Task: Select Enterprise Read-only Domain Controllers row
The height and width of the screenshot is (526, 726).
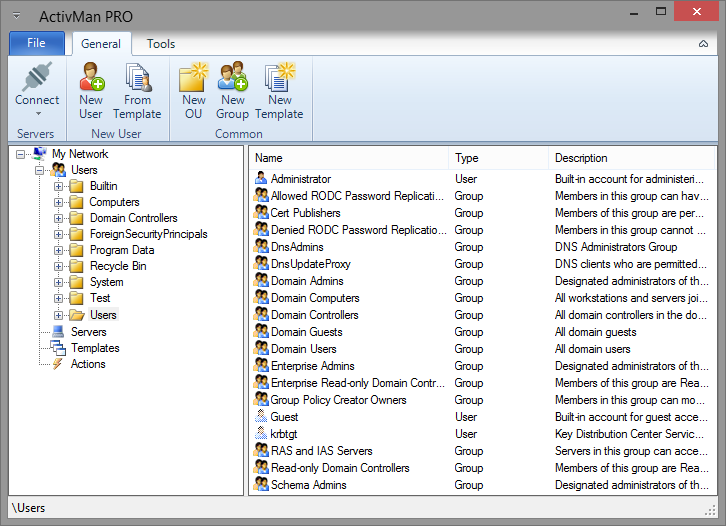Action: pyautogui.click(x=483, y=383)
